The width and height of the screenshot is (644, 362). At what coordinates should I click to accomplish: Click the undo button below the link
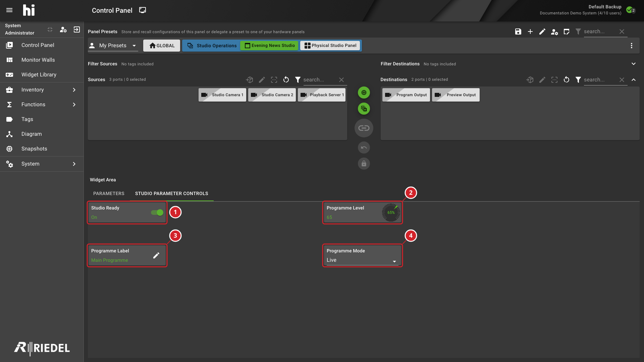coord(364,147)
